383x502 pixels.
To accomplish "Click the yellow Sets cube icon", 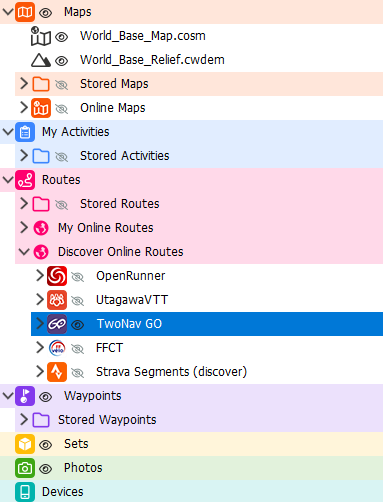I will [25, 444].
